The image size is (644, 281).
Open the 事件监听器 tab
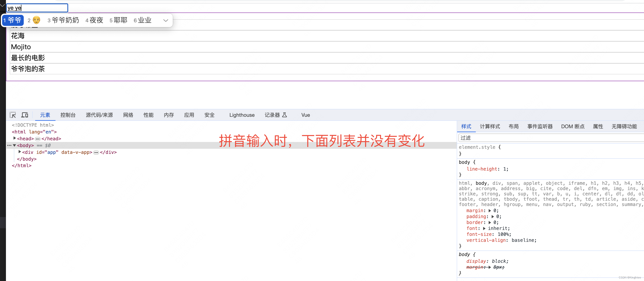(x=540, y=127)
